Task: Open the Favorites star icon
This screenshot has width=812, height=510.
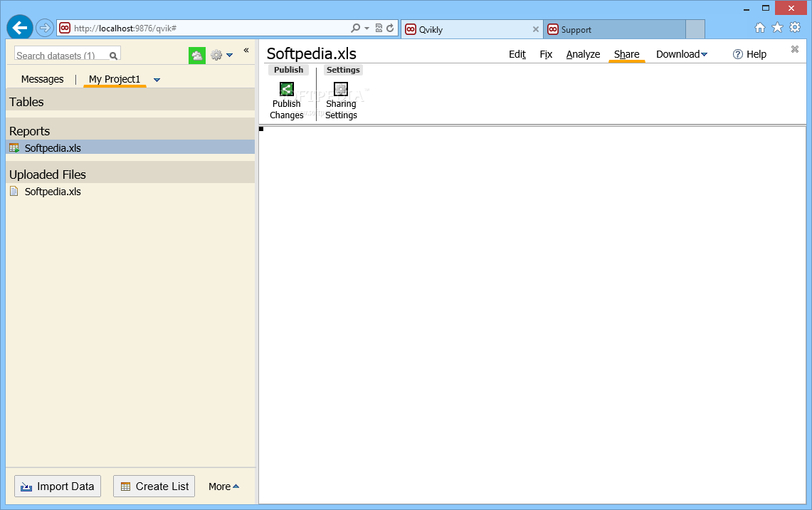Action: (777, 28)
